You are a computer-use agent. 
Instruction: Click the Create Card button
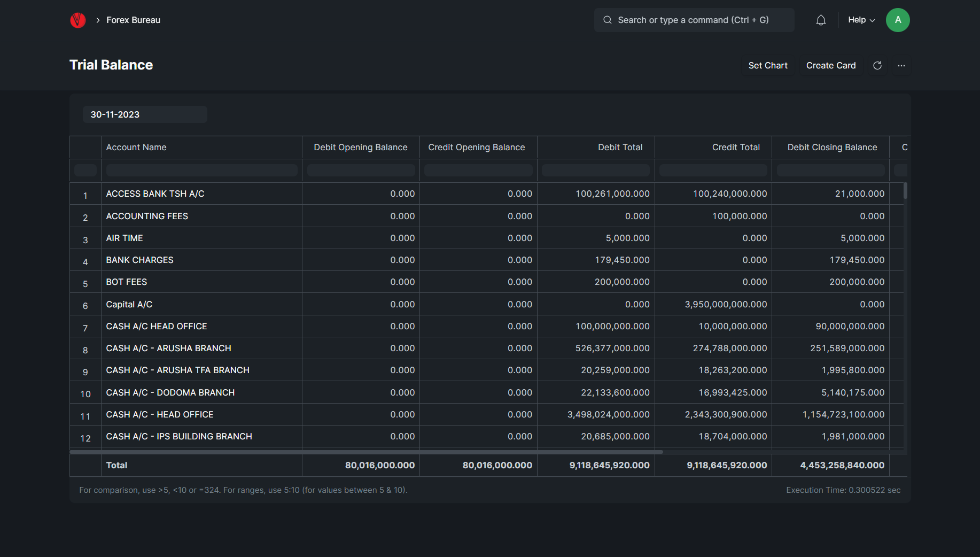(831, 65)
